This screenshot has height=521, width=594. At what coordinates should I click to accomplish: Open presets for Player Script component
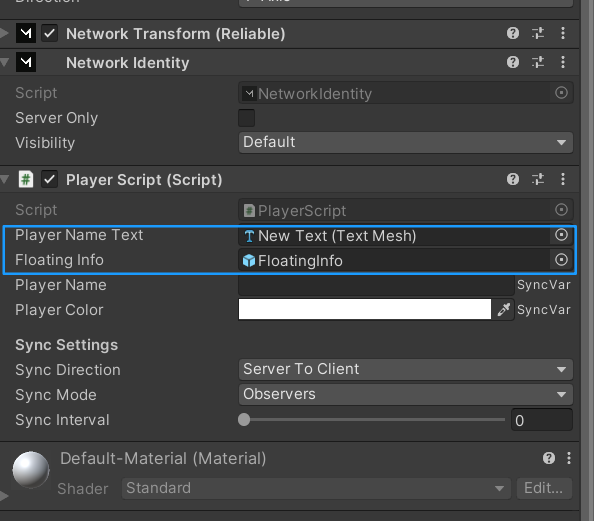point(538,179)
